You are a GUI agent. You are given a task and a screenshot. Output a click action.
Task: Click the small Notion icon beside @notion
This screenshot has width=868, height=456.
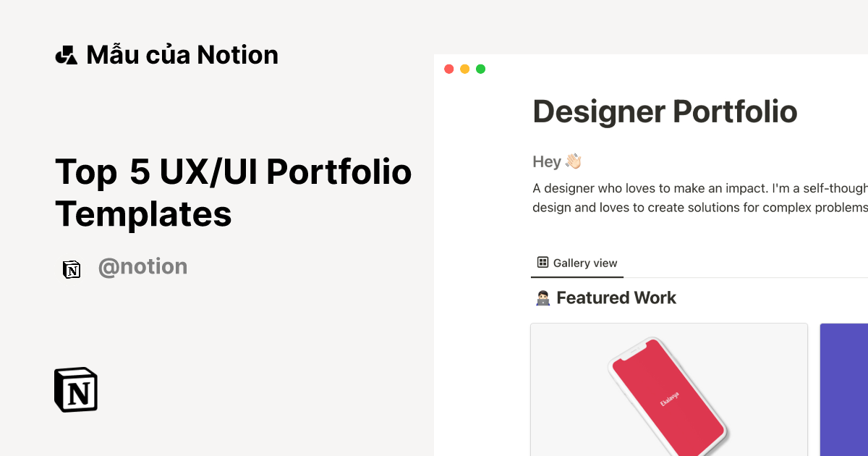(x=72, y=268)
